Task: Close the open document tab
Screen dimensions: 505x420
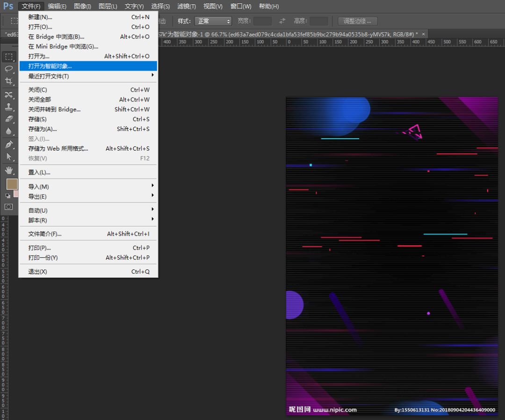Action: coord(424,34)
